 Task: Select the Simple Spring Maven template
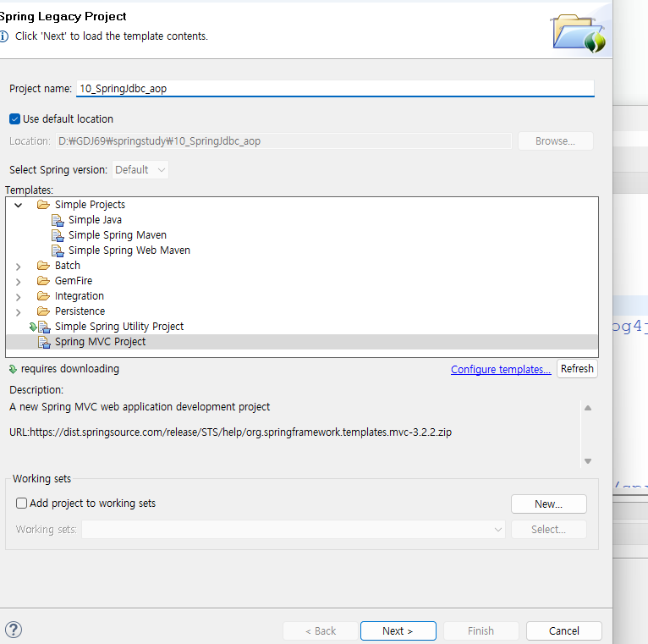[118, 235]
